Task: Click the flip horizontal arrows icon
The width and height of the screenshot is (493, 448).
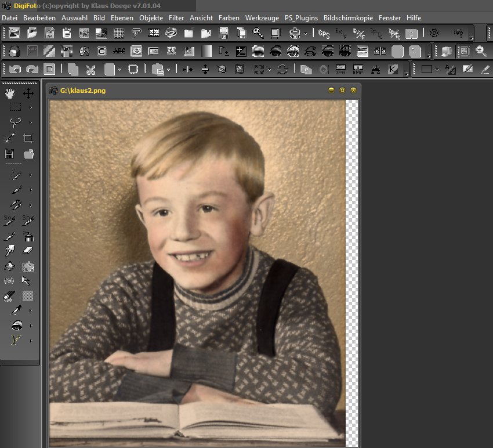Action: click(x=187, y=70)
